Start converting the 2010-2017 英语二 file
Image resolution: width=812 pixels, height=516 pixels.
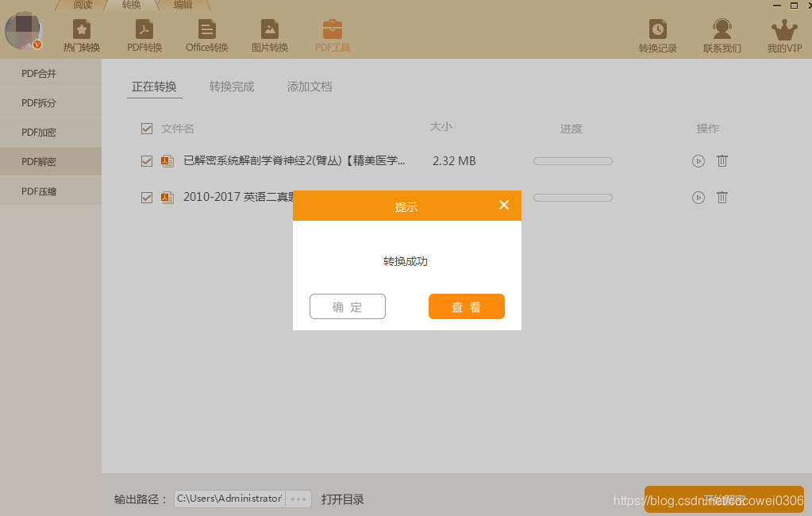click(x=698, y=198)
